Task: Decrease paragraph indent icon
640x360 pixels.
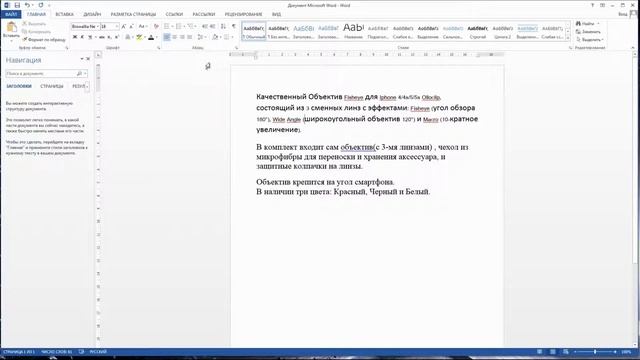Action: [205, 27]
